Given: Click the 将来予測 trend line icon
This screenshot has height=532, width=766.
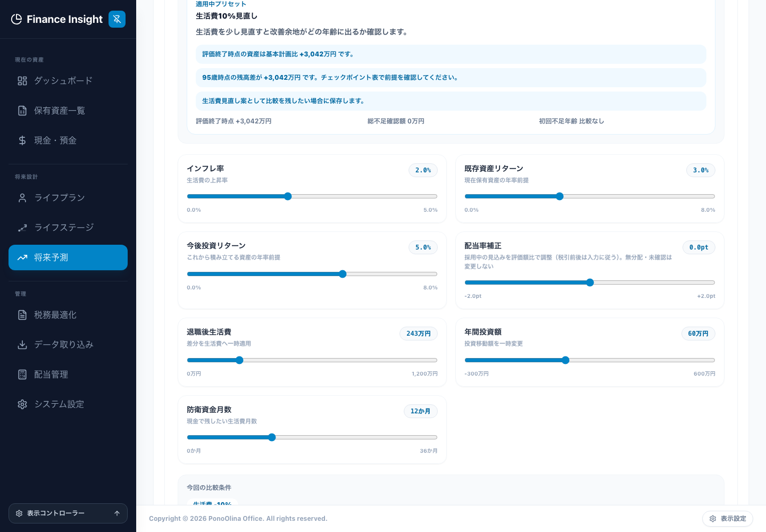Looking at the screenshot, I should (22, 257).
